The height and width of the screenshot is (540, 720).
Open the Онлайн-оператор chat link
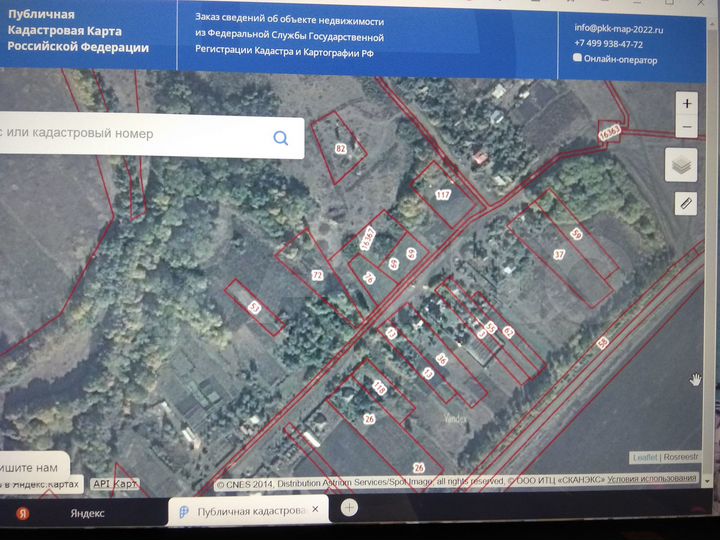(615, 59)
